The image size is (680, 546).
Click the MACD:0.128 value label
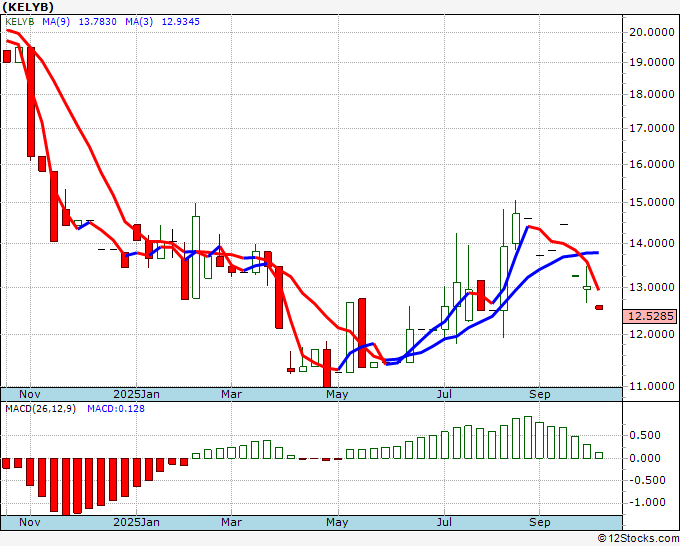click(x=116, y=409)
